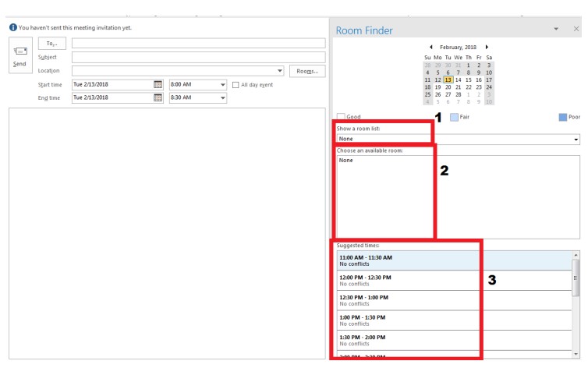588x368 pixels.
Task: Open the Room Finder pane options arrow
Action: click(556, 29)
